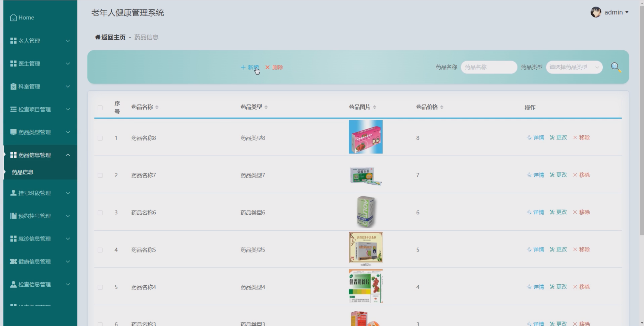Check the checkbox for 药品名称5

coord(100,250)
